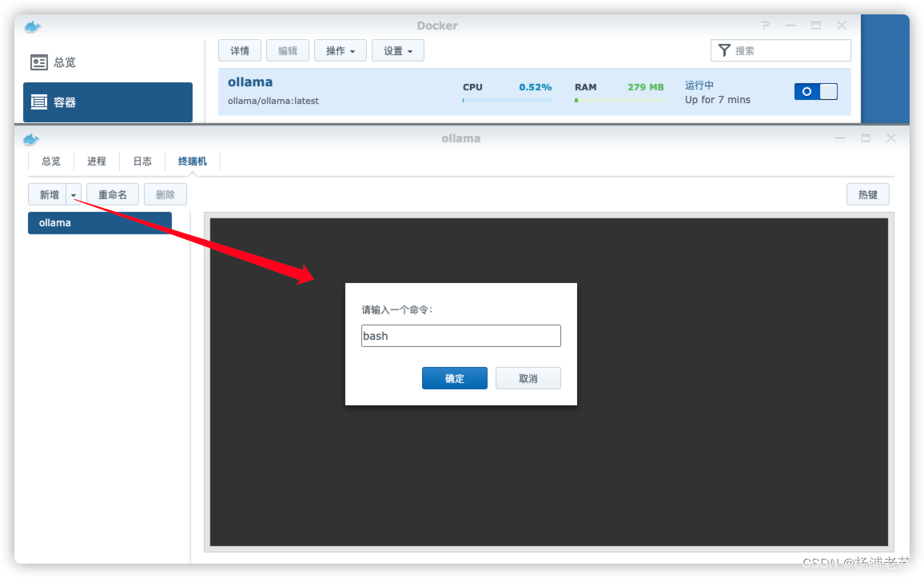Switch to the 日志 log tab

pos(142,161)
